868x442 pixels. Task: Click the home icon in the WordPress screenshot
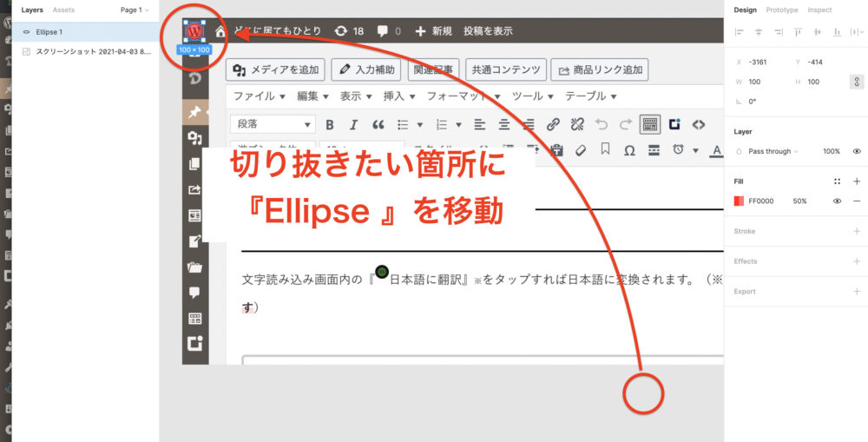tap(220, 31)
